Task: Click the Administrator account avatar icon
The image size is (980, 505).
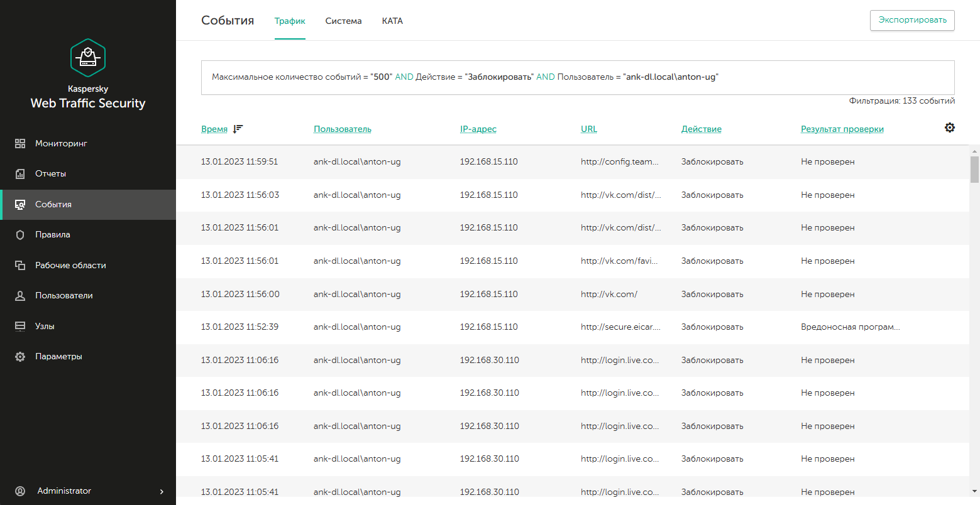Action: [20, 491]
